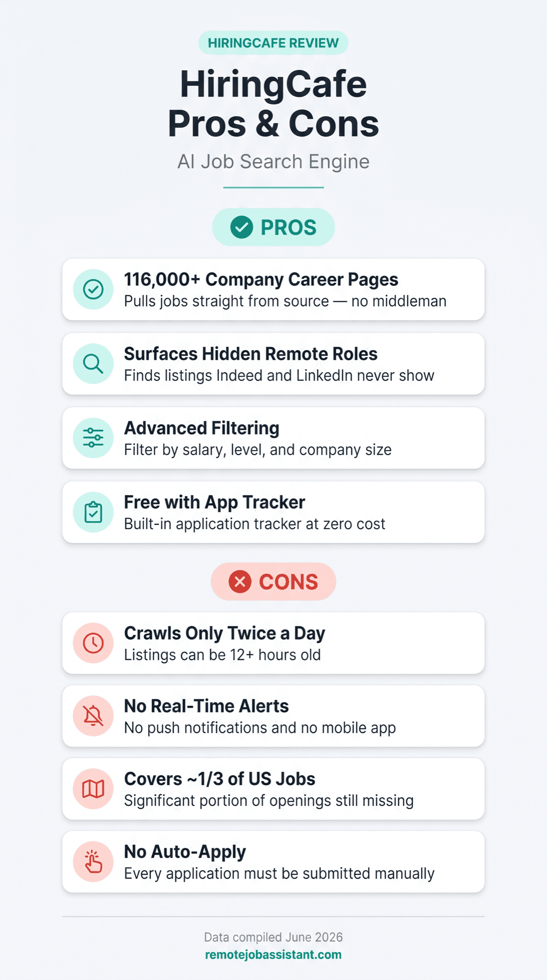Click the red X circle in CONS badge
This screenshot has width=547, height=980.
pyautogui.click(x=240, y=582)
